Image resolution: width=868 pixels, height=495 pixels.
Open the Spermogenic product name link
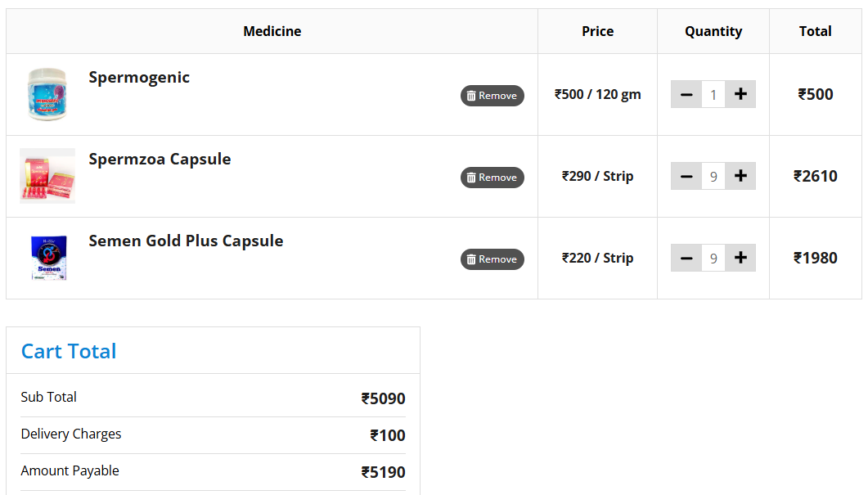tap(139, 78)
